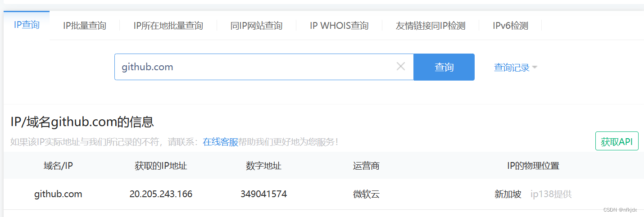Select the IP address 20.205.243.166
This screenshot has height=217, width=644.
point(161,194)
